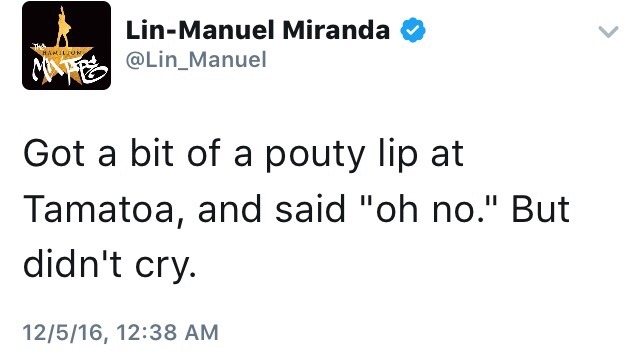Click the 12:38 AM time text
Viewport: 640px width, 364px height.
(168, 332)
